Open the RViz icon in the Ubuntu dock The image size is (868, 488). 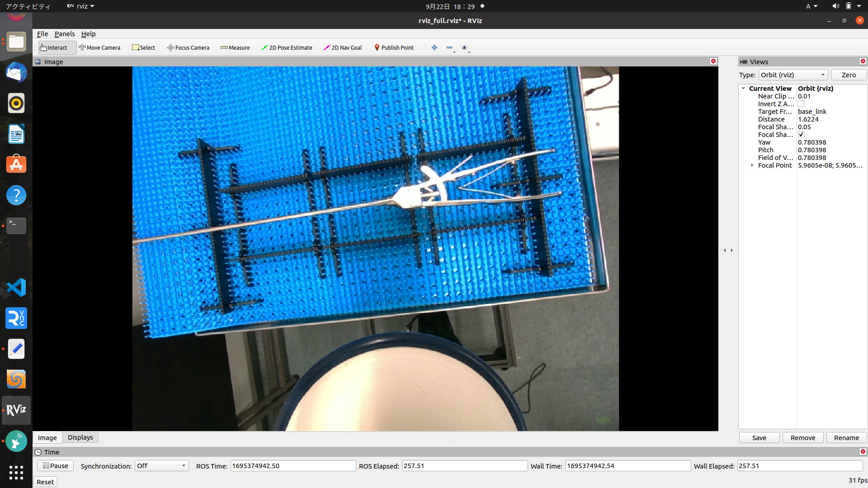[16, 410]
